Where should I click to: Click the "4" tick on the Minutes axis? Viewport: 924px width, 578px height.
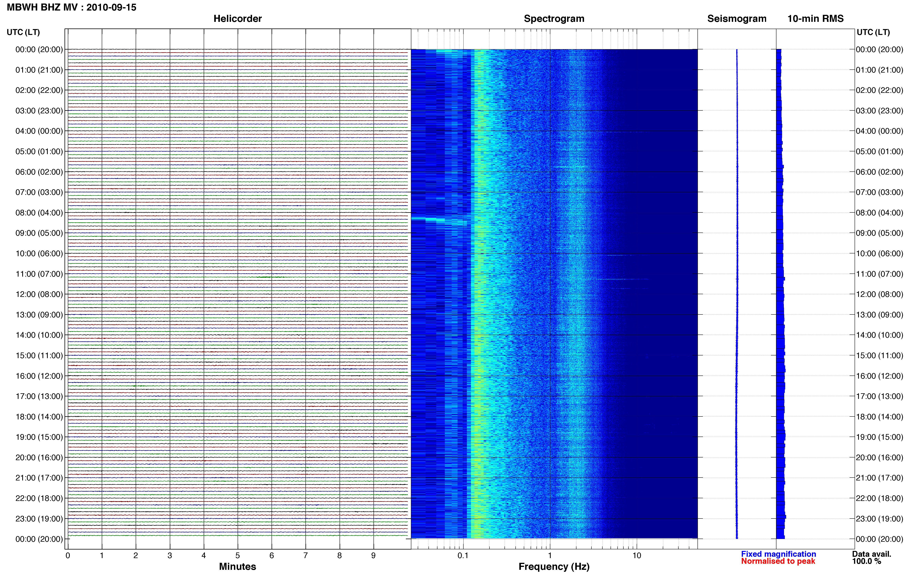[204, 556]
